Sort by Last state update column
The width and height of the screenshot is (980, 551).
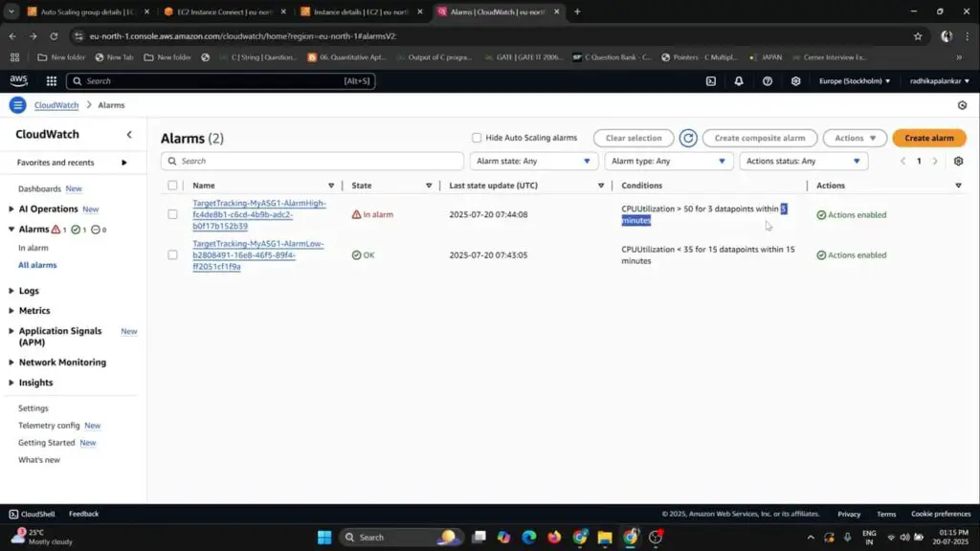601,186
